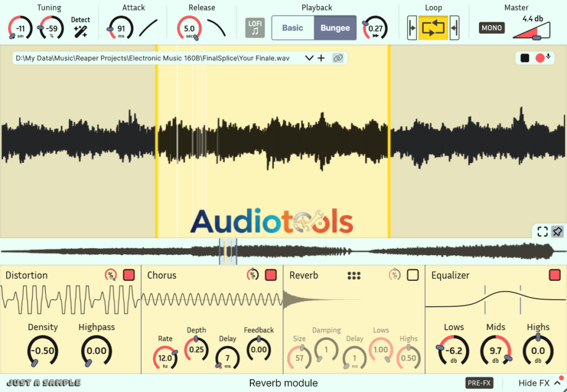Click the Equalizer curve display
This screenshot has width=567, height=392.
(x=496, y=300)
